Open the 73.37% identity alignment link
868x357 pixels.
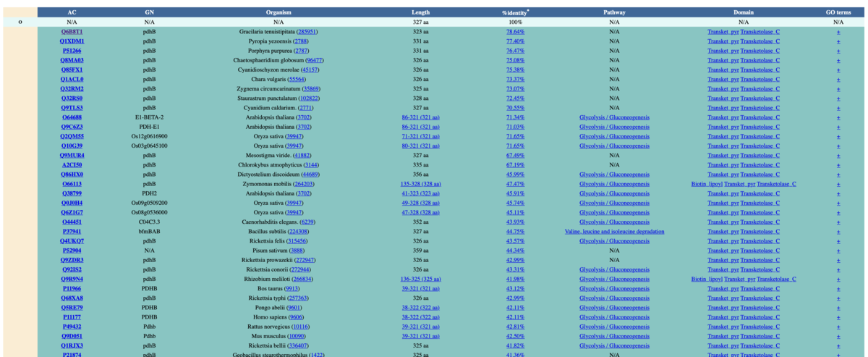click(x=516, y=79)
